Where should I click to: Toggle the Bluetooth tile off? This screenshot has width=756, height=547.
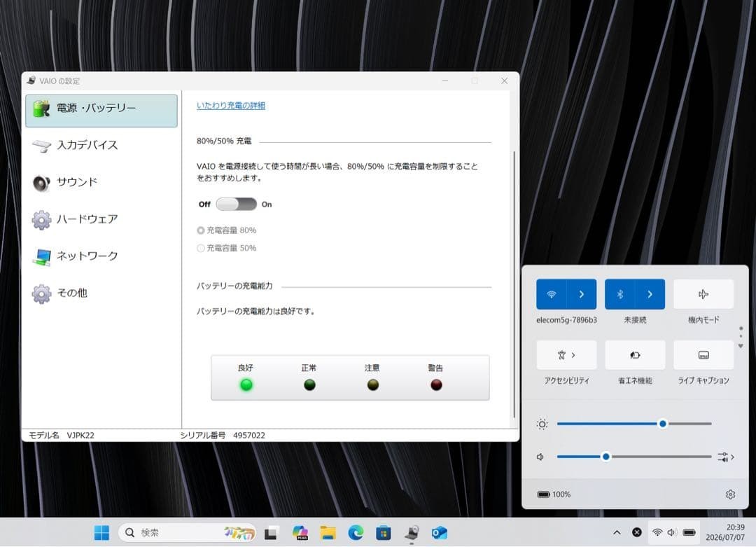tap(620, 294)
